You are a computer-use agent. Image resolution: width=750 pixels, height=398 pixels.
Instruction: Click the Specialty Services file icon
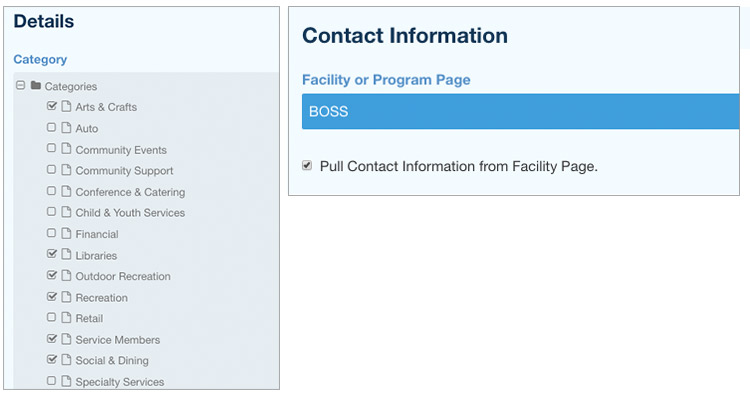(66, 381)
